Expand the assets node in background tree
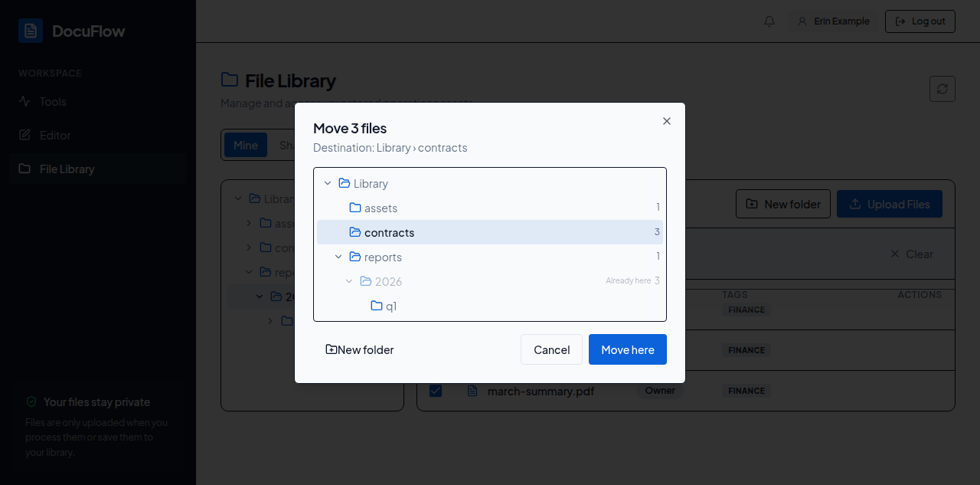 (x=249, y=223)
